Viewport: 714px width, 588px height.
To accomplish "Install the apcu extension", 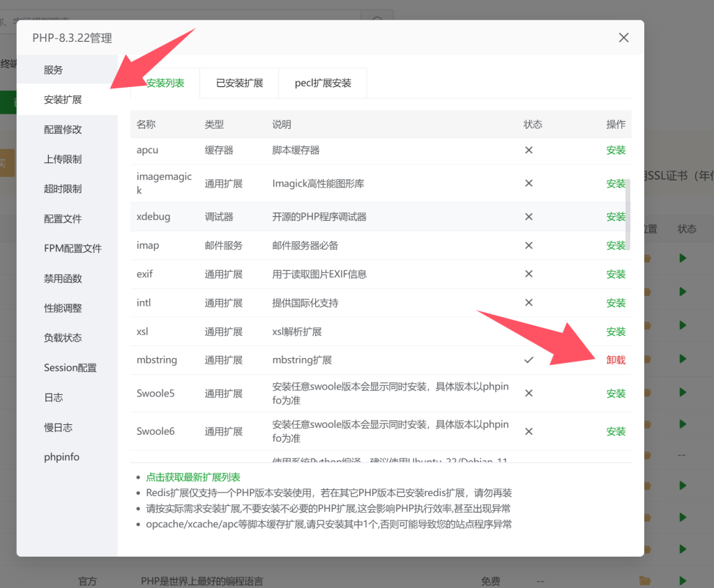I will point(616,150).
